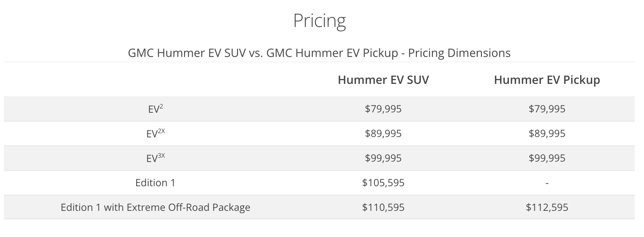Click the EV3X trim row label
Viewport: 644px width, 237px height.
(155, 158)
